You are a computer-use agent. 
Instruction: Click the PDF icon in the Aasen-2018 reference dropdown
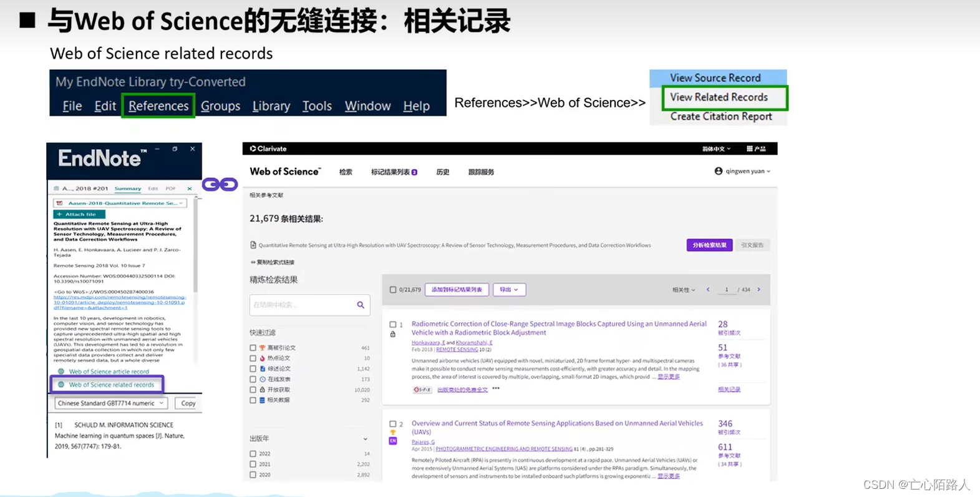[59, 204]
